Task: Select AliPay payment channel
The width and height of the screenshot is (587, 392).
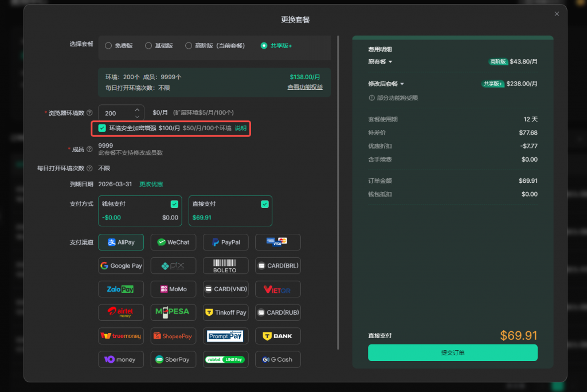Action: click(x=121, y=242)
